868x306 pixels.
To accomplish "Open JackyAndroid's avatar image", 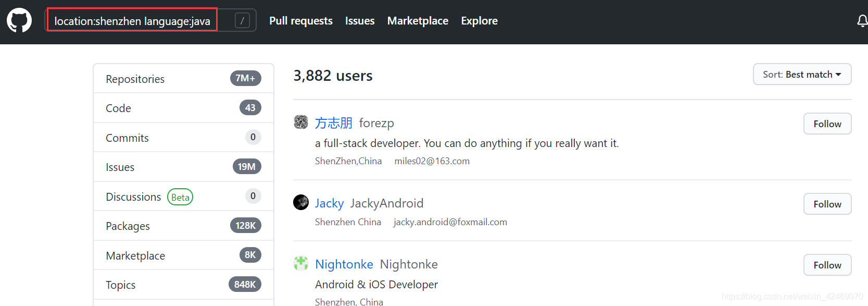I will [301, 202].
